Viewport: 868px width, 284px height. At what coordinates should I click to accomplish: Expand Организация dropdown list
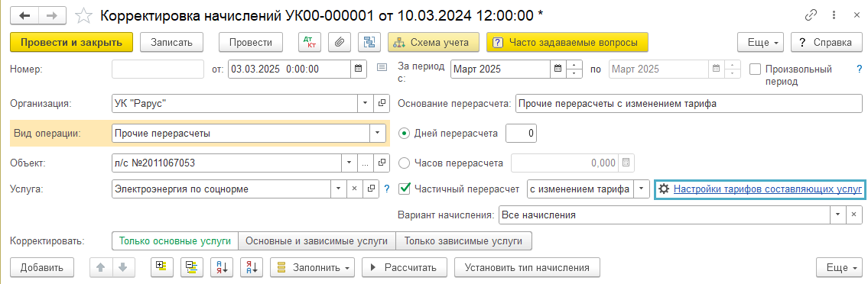[x=365, y=103]
